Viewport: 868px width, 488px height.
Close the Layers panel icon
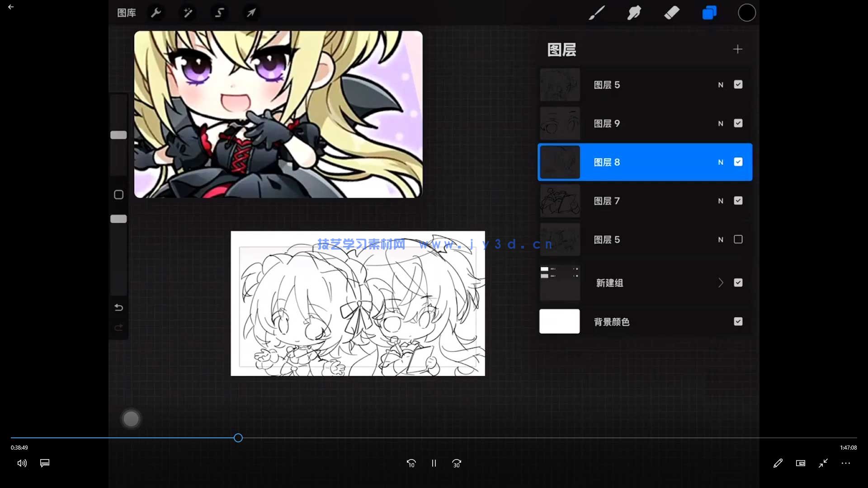tap(709, 13)
